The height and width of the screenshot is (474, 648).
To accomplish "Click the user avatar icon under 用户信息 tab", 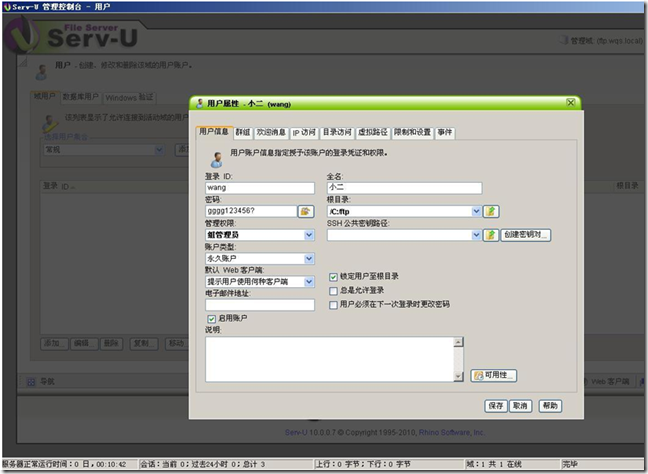I will pos(218,158).
